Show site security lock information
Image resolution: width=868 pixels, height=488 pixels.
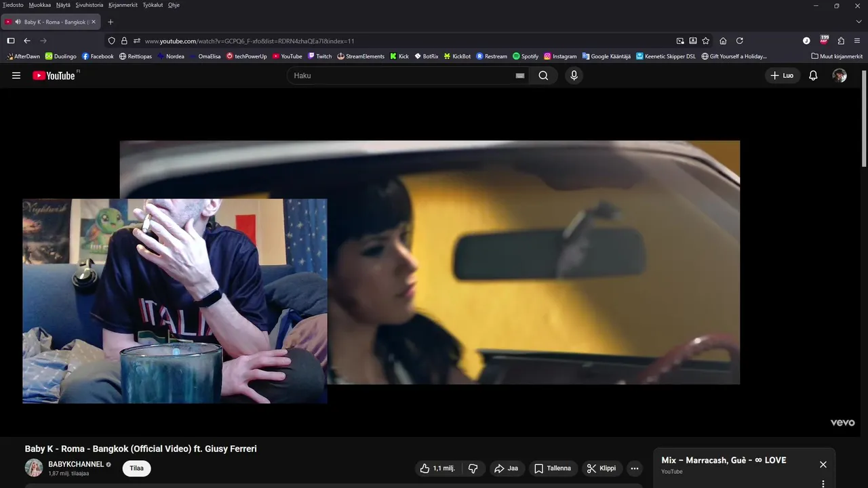(x=124, y=41)
